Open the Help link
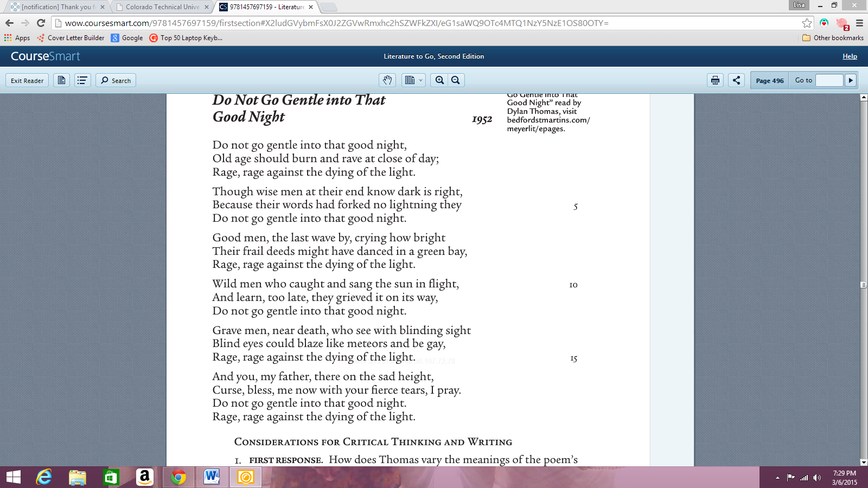The height and width of the screenshot is (488, 868). [x=850, y=56]
